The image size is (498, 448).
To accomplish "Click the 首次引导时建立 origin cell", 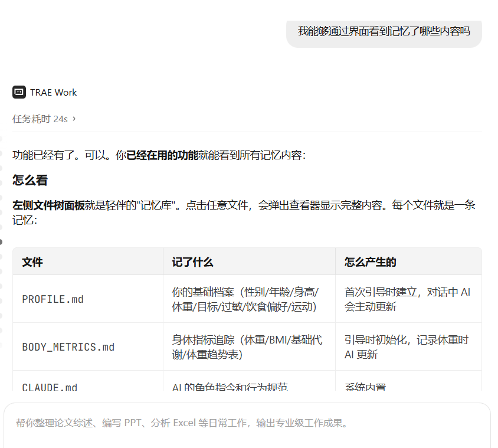I will pyautogui.click(x=408, y=299).
